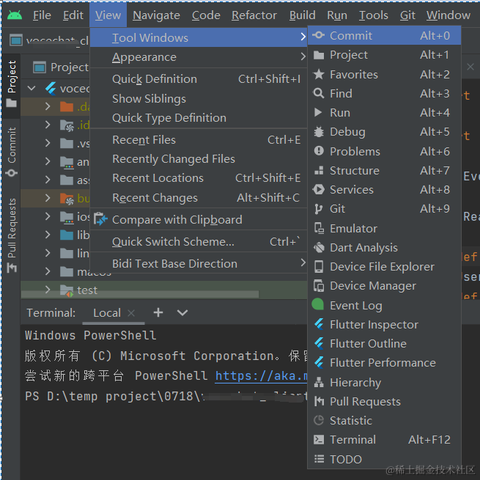Screen dimensions: 480x480
Task: Close the Local terminal tab
Action: coord(131,313)
